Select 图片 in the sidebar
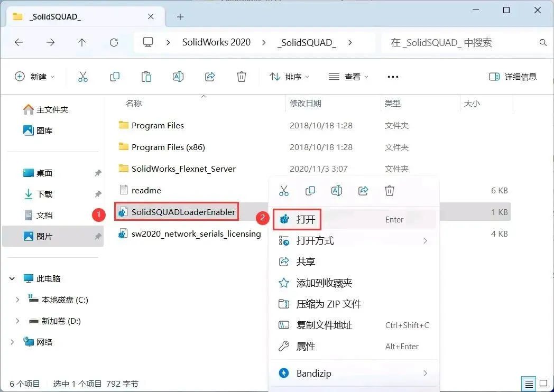Screen dimensions: 554x392 coord(53,236)
